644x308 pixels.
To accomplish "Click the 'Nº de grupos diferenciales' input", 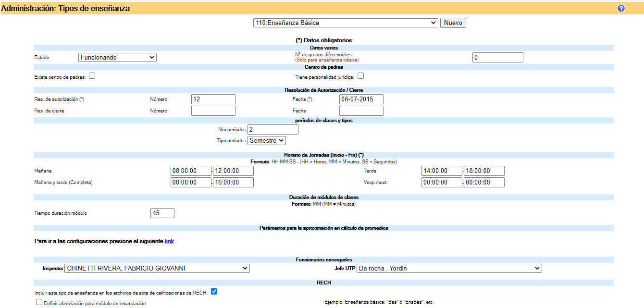I will click(x=497, y=57).
